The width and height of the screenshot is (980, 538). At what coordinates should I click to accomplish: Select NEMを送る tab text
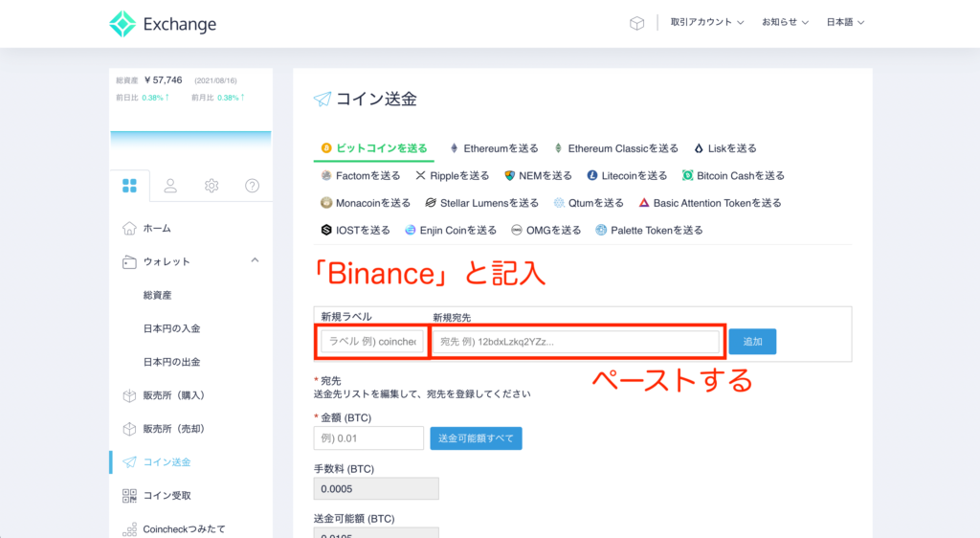pyautogui.click(x=545, y=175)
